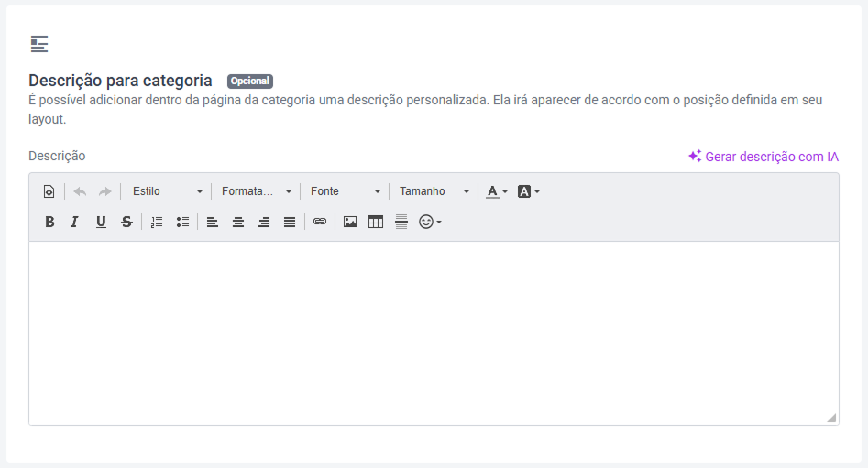Toggle strikethrough formatting
868x468 pixels.
[126, 222]
